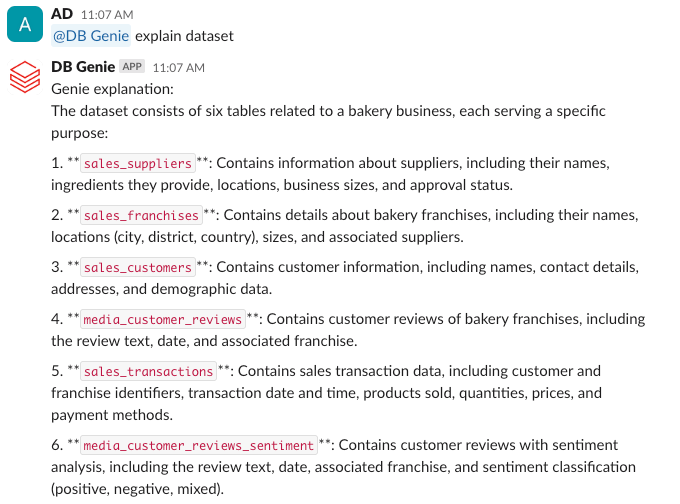
Task: Click the sentence about six bakery tables
Action: point(328,111)
